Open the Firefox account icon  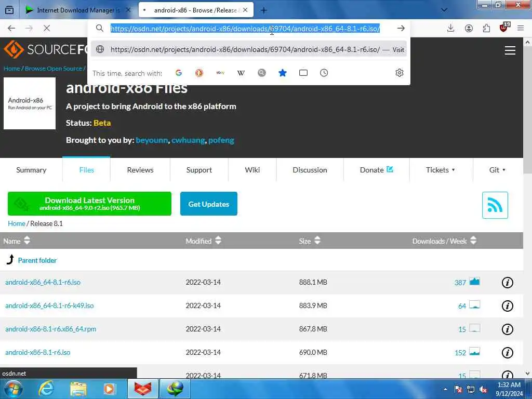pyautogui.click(x=469, y=28)
